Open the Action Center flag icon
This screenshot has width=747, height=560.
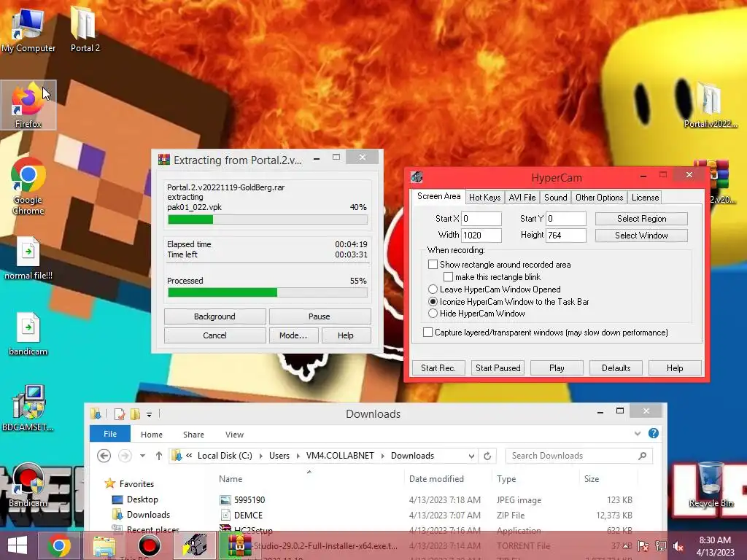[643, 546]
